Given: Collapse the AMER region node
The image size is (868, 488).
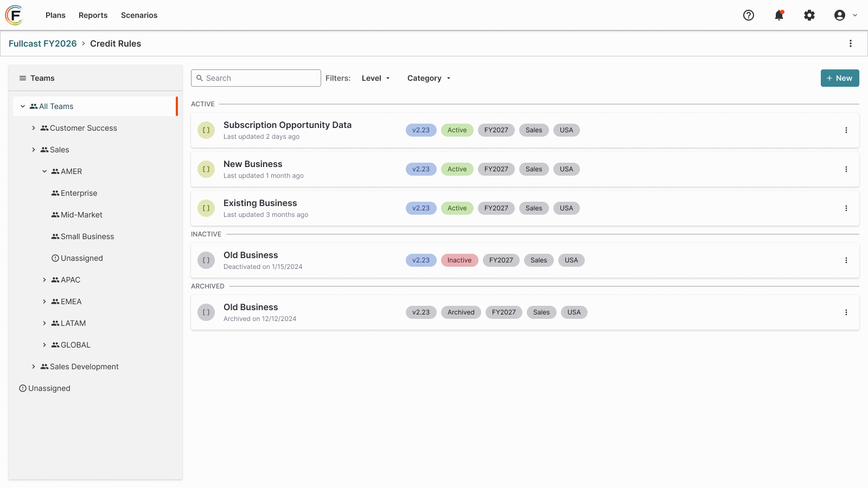Looking at the screenshot, I should pos(44,171).
